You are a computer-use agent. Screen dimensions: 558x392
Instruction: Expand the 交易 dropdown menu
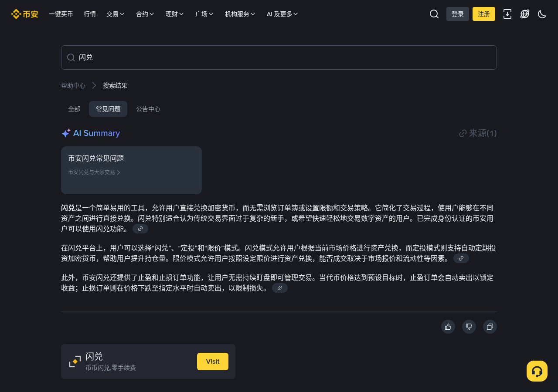116,14
